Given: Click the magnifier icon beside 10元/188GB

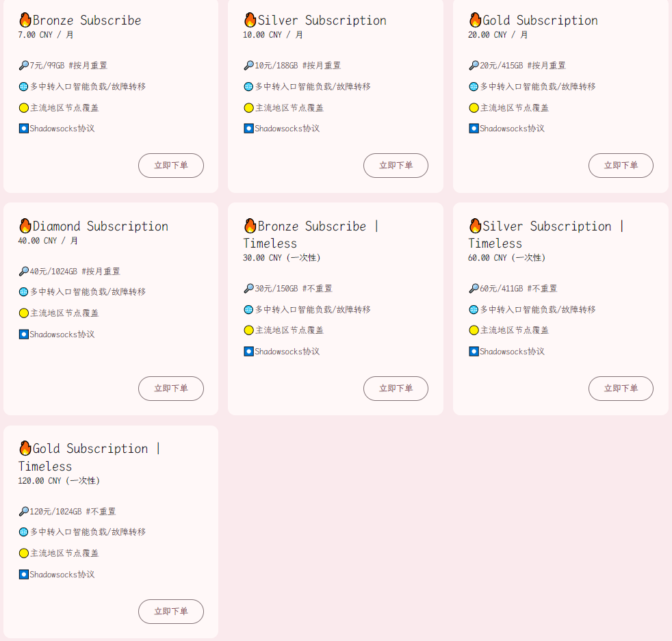Looking at the screenshot, I should pos(248,66).
